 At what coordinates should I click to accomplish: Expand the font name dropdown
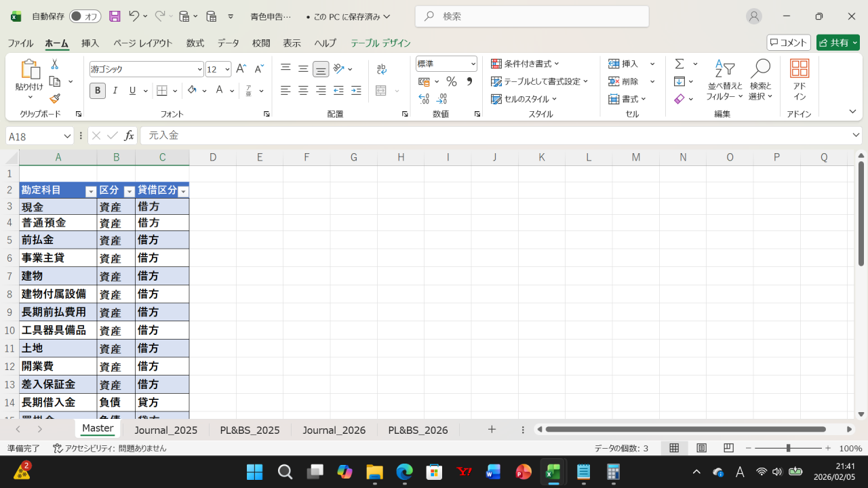click(199, 69)
